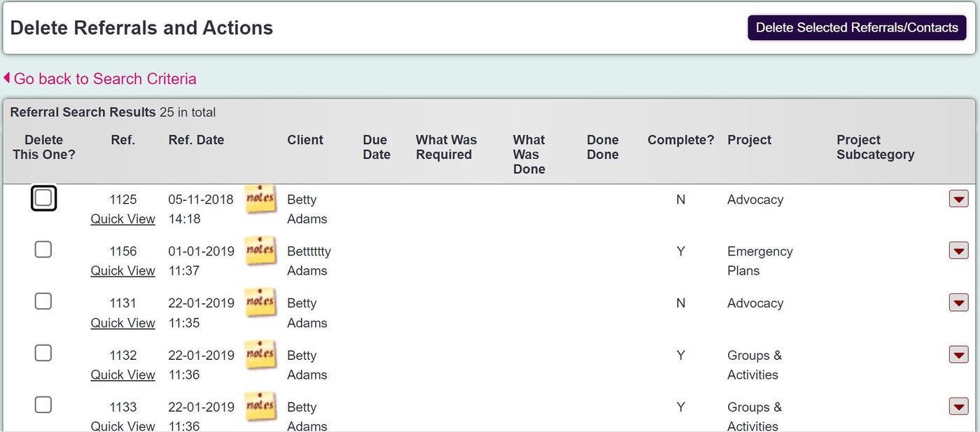Open Quick View for referral 1125

122,218
